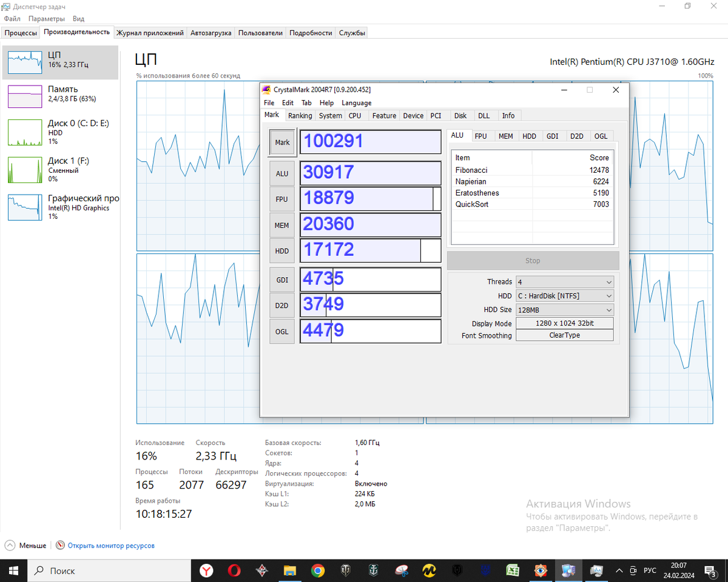This screenshot has height=582, width=728.
Task: Open the notification center icon
Action: tap(710, 570)
